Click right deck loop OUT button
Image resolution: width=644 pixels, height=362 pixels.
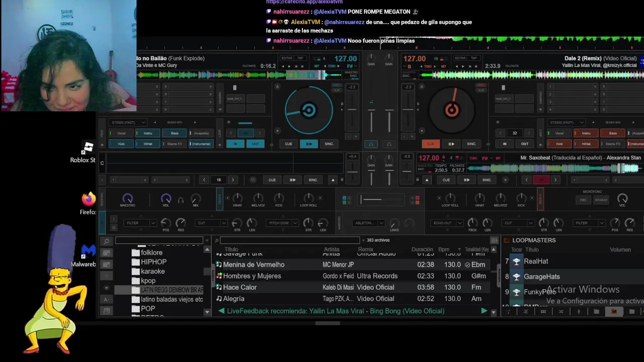click(x=525, y=144)
